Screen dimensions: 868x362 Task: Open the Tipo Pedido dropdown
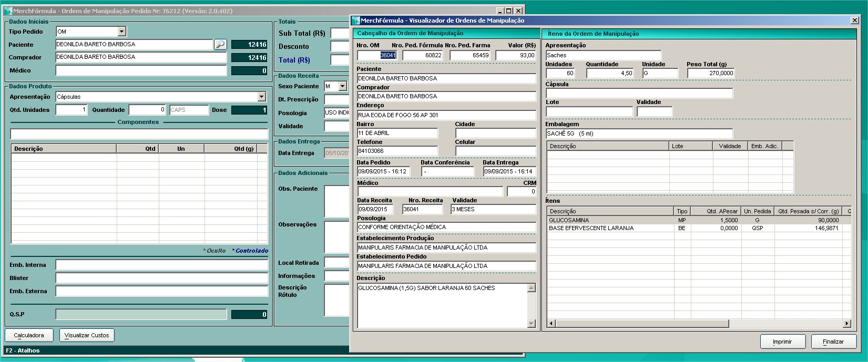121,32
